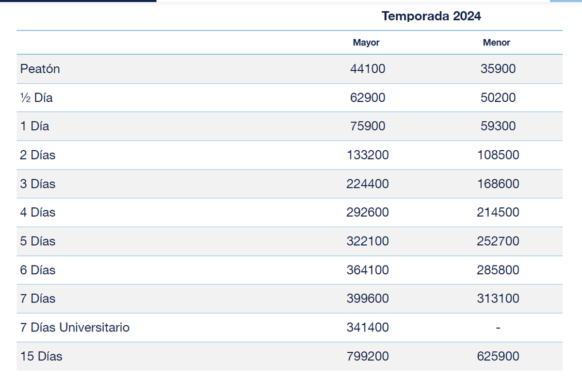Click the 6 Días Mayor price 364100
The height and width of the screenshot is (392, 582).
pos(368,270)
